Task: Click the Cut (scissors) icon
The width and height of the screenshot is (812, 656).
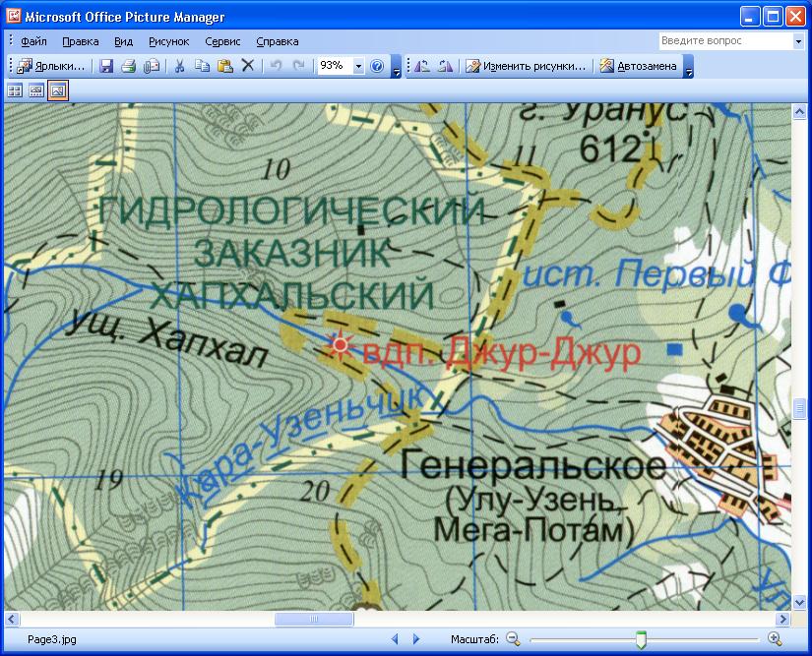Action: point(179,66)
